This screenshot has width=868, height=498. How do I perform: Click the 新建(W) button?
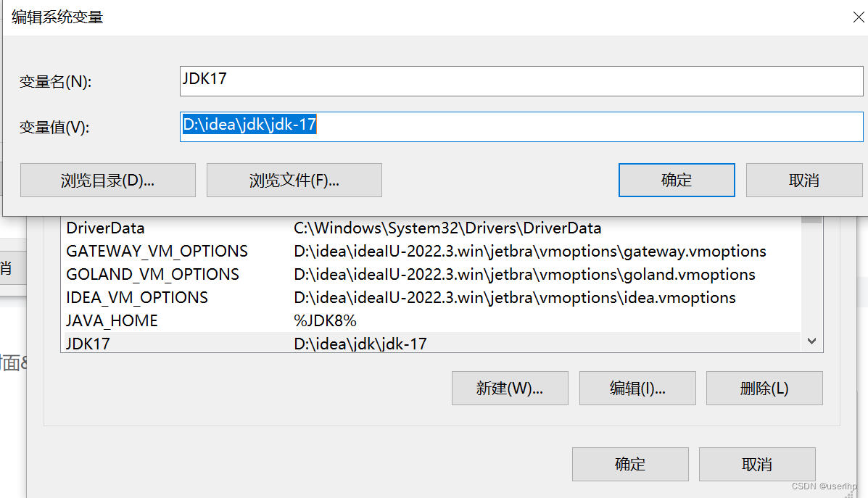[510, 388]
